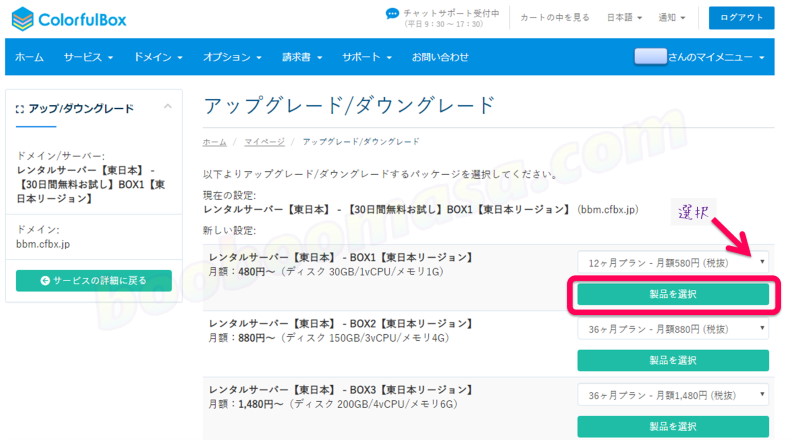
Task: Go to ホーム in navigation bar
Action: (x=29, y=57)
